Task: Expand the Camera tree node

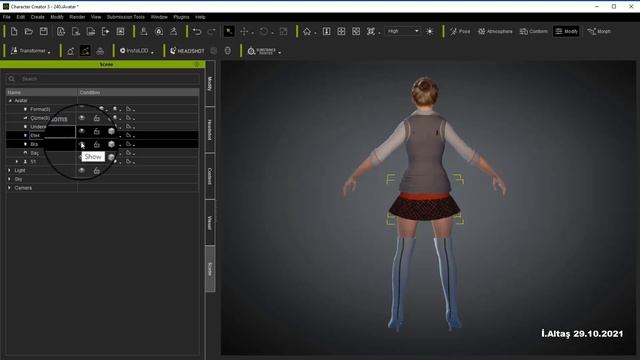Action: pos(9,188)
